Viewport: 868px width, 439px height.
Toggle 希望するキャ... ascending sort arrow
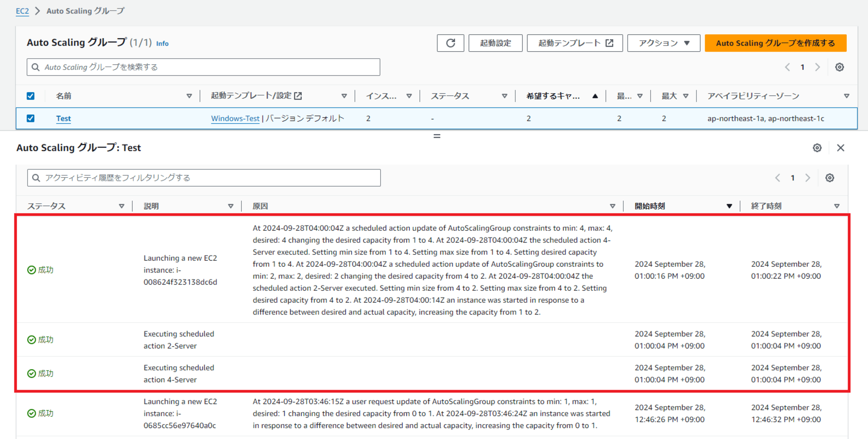[595, 96]
